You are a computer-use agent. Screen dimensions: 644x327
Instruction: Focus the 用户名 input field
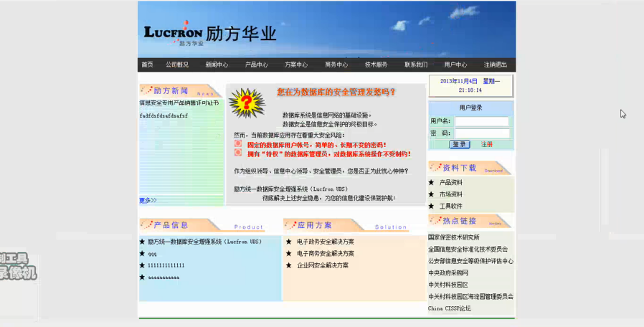click(x=482, y=121)
